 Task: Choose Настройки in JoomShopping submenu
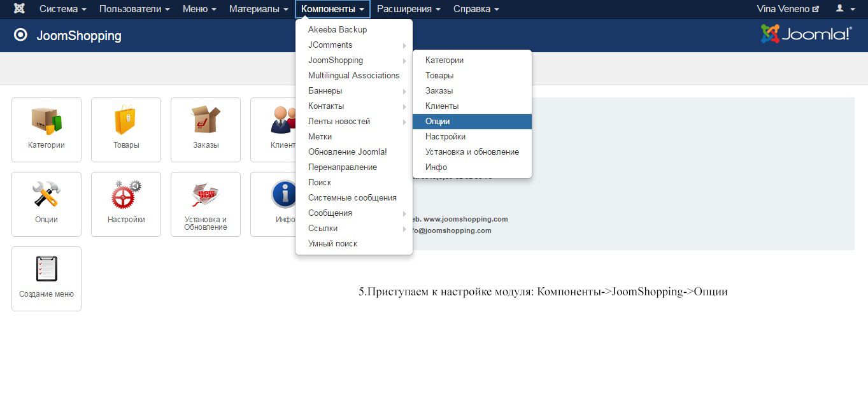472,137
